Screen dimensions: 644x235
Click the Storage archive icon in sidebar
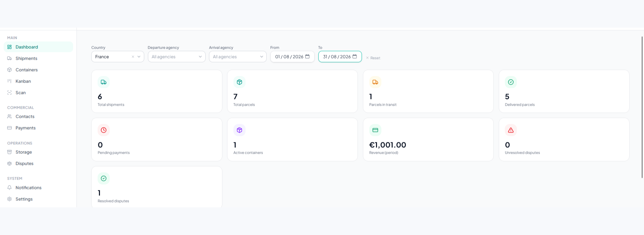(x=9, y=152)
